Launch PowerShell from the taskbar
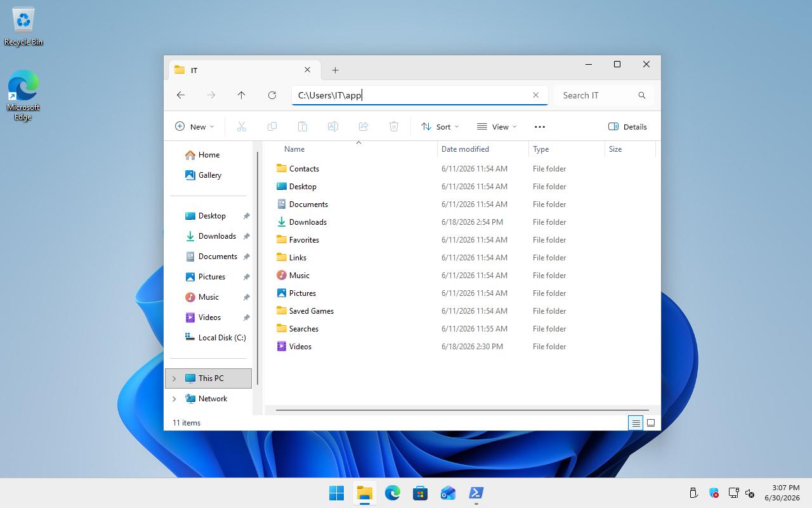 (x=476, y=493)
